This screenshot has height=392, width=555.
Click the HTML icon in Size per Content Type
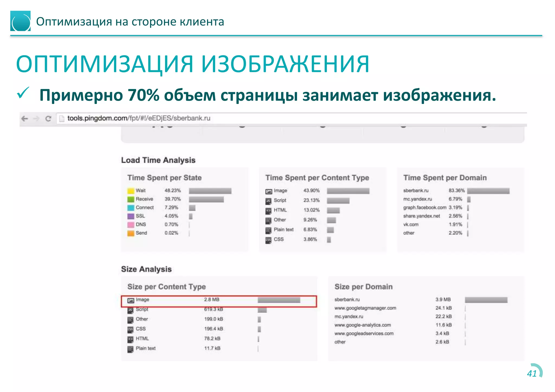pos(131,339)
